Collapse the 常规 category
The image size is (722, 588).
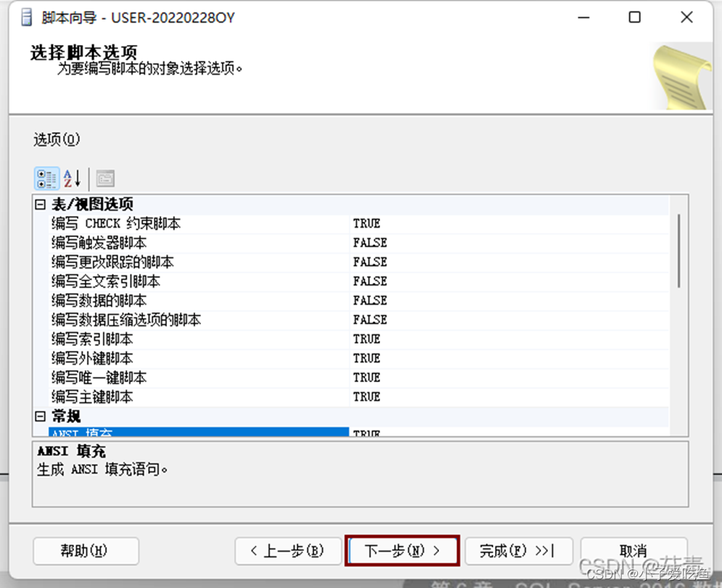[41, 416]
